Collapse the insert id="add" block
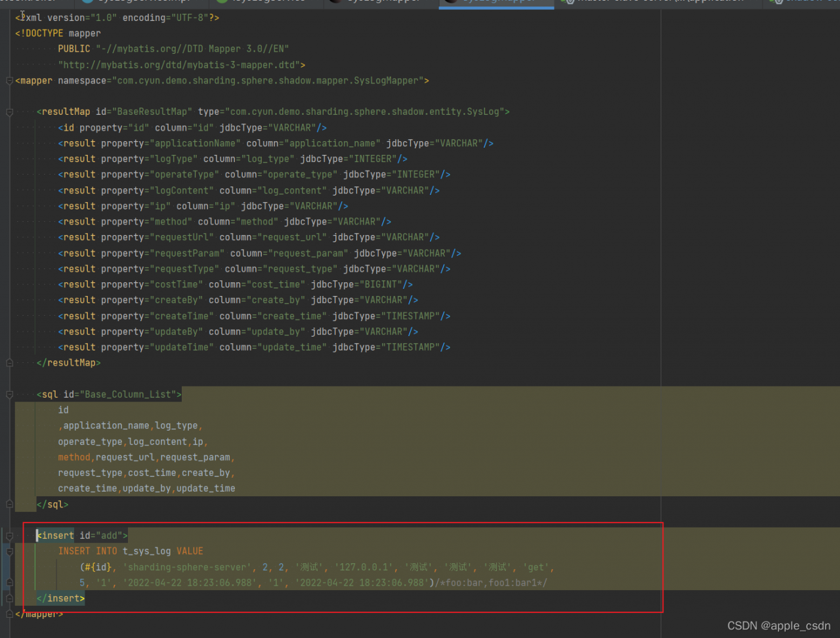 (x=9, y=536)
